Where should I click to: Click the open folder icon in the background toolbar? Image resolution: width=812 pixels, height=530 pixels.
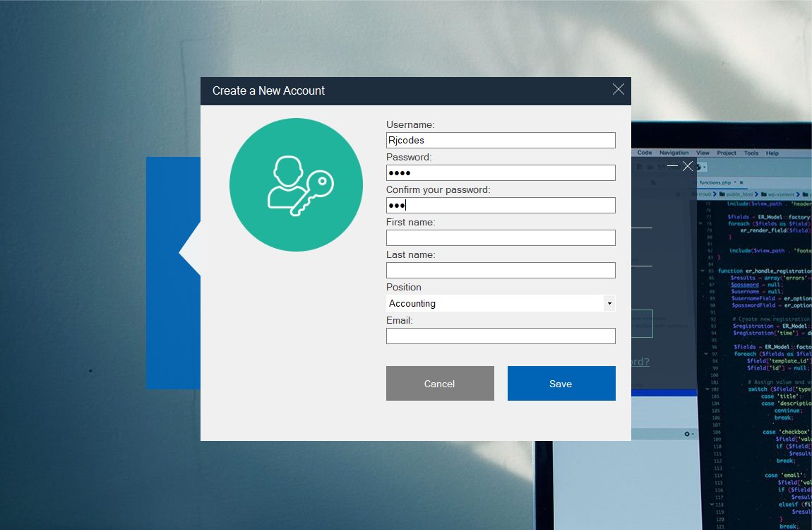pyautogui.click(x=650, y=166)
